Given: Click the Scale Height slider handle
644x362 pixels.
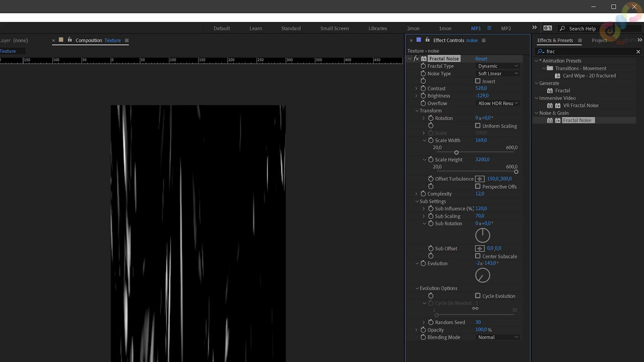Looking at the screenshot, I should (x=516, y=172).
